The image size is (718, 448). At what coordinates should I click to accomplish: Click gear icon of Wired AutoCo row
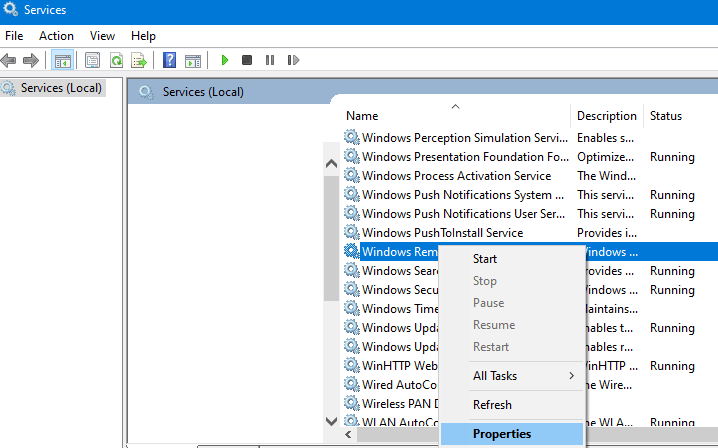pyautogui.click(x=352, y=384)
